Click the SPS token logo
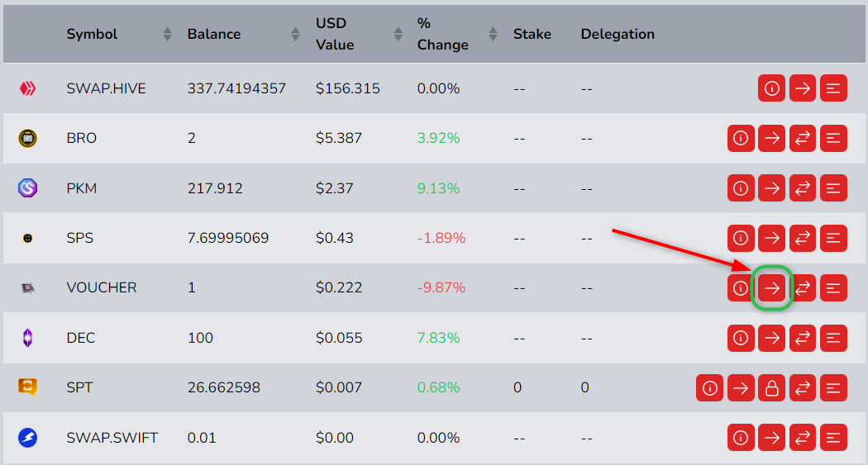 (27, 239)
